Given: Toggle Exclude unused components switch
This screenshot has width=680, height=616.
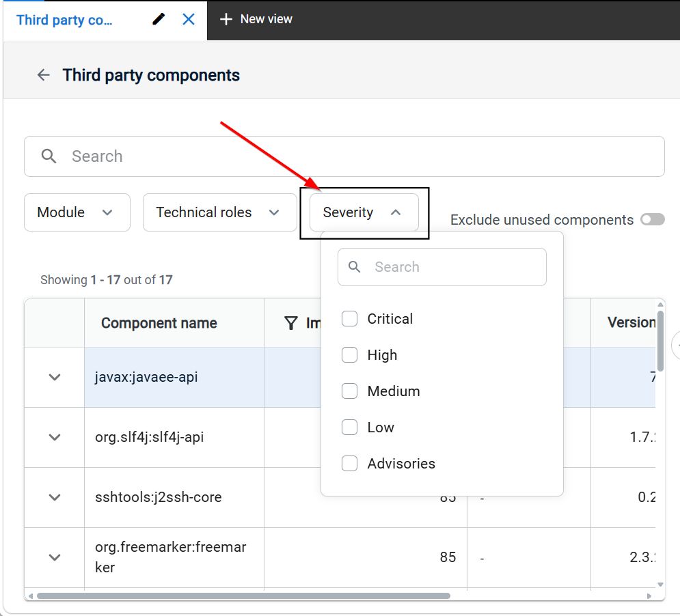Looking at the screenshot, I should [x=653, y=219].
